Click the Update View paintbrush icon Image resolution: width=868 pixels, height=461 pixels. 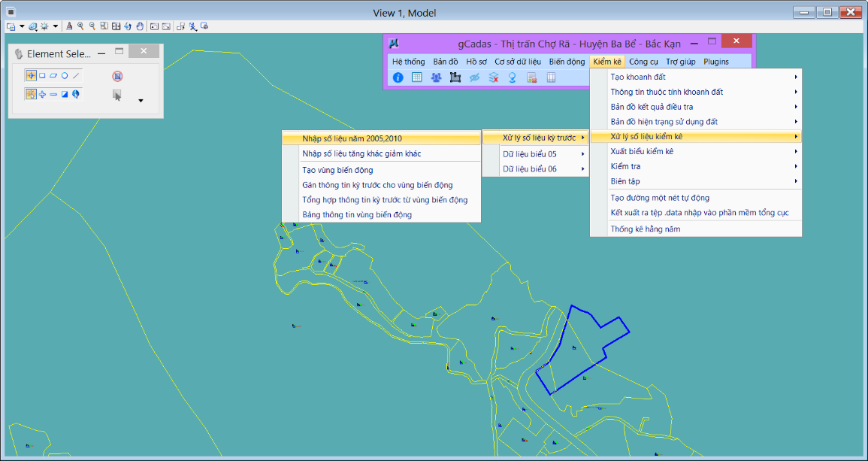coord(68,26)
